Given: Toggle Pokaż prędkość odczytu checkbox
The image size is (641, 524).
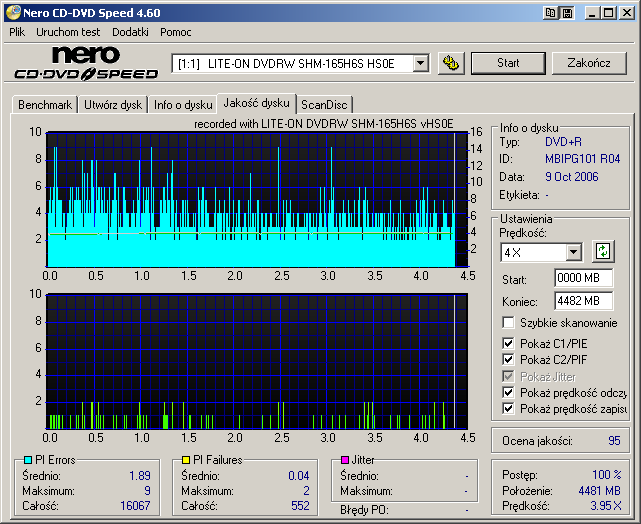Looking at the screenshot, I should (x=508, y=392).
